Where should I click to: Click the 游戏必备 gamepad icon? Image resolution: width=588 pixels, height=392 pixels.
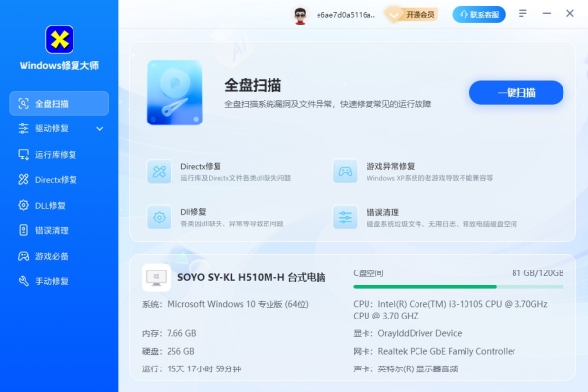24,256
